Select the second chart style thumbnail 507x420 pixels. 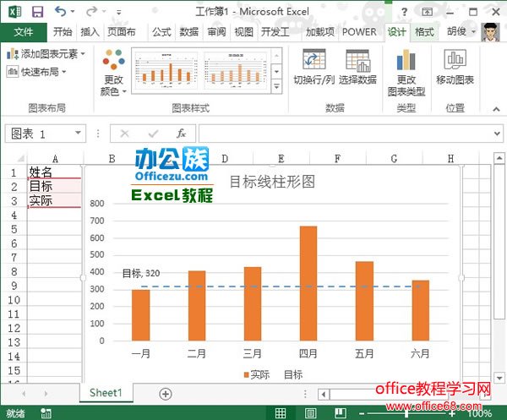235,70
